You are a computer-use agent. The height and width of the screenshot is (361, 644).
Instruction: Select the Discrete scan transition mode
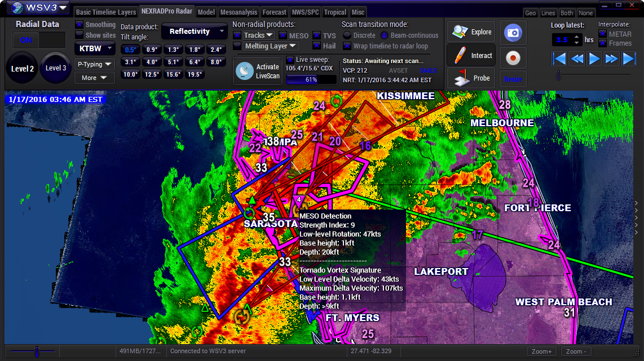coord(347,35)
